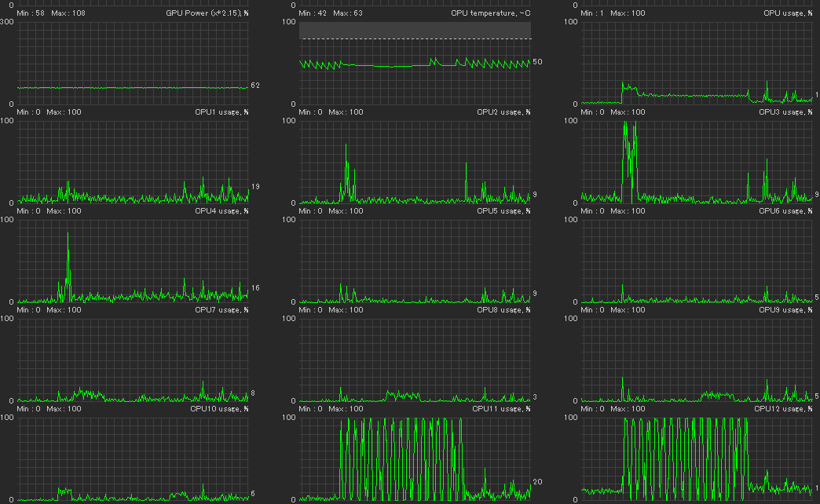
Task: Click the GPU Power graph title label
Action: point(207,13)
